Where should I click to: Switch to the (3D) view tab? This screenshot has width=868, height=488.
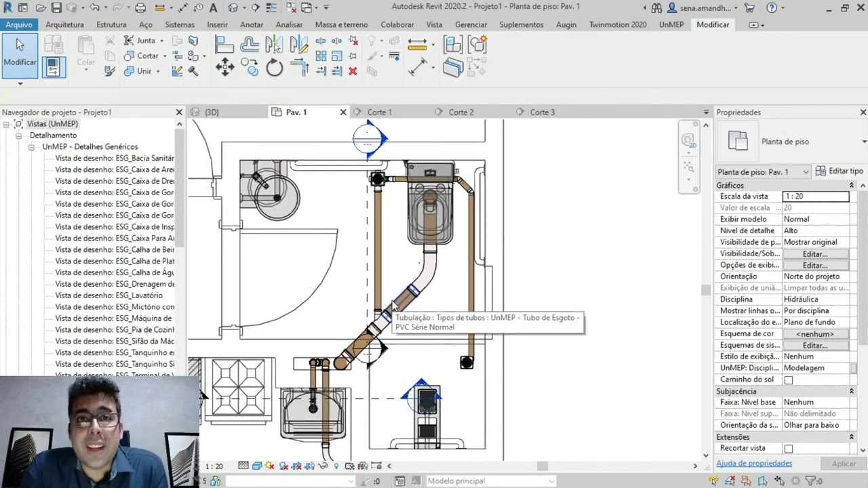212,112
